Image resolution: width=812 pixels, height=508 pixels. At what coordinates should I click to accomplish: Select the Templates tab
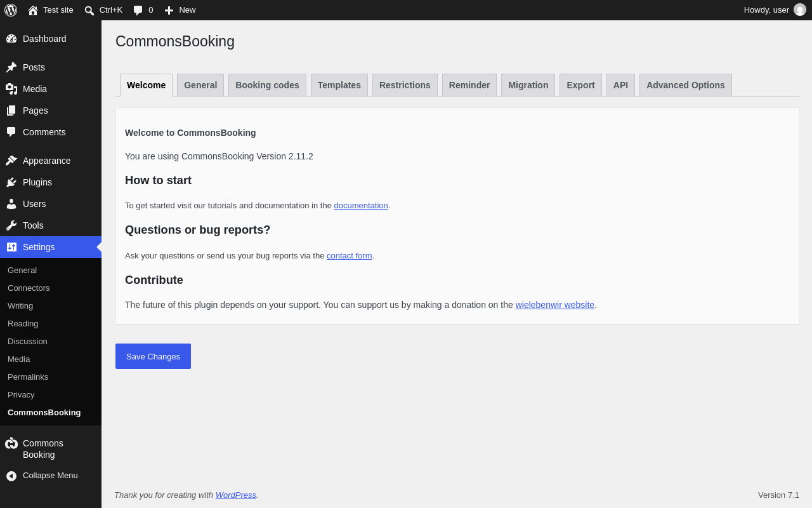pyautogui.click(x=339, y=85)
